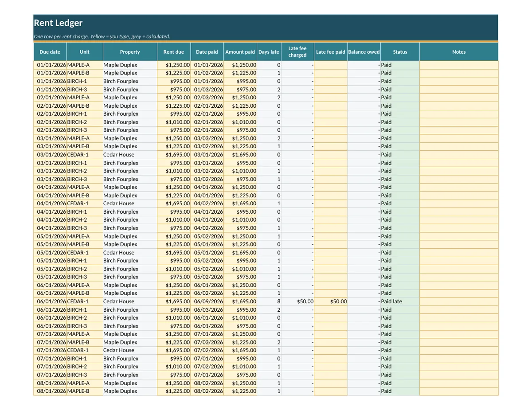Screen dimensions: 532x411
Task: Select the days late value 8
Action: click(269, 301)
